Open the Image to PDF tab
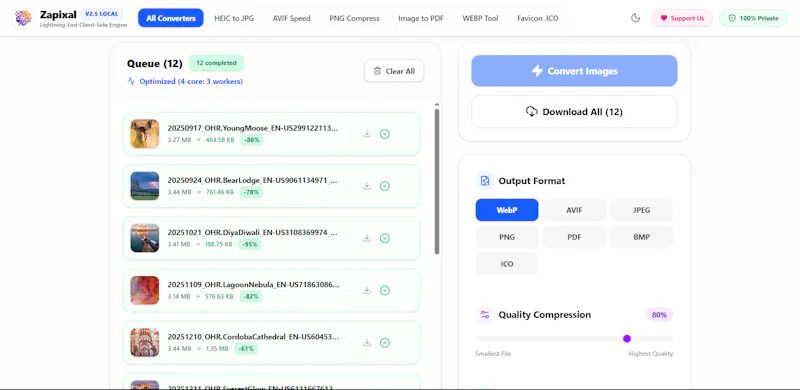The image size is (800, 390). [x=421, y=18]
